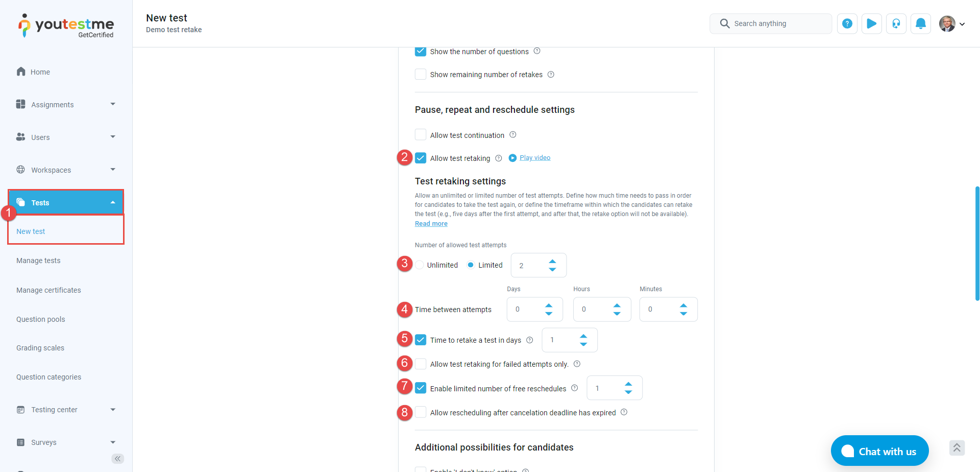Select the 'Unlimited' attempts radio button

[x=420, y=265]
